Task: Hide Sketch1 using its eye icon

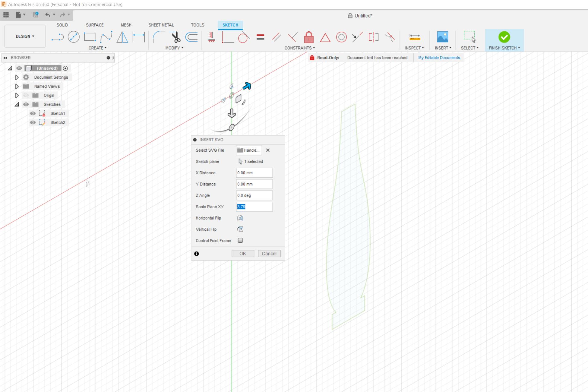Action: tap(33, 113)
